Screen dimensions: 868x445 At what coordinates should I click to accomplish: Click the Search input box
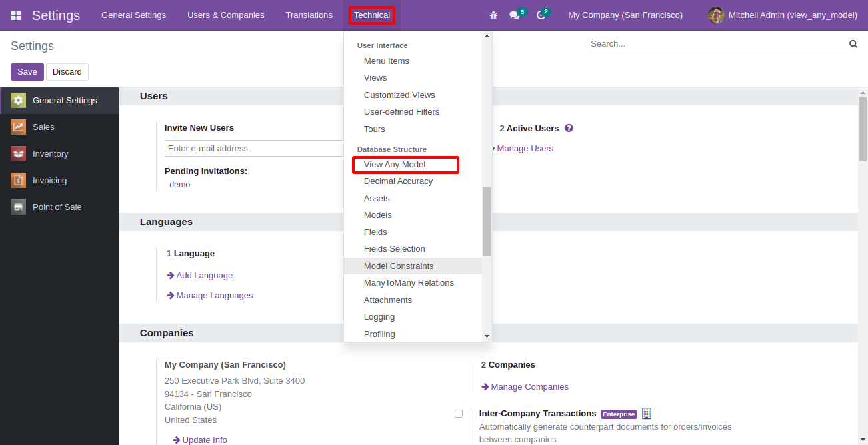(718, 44)
